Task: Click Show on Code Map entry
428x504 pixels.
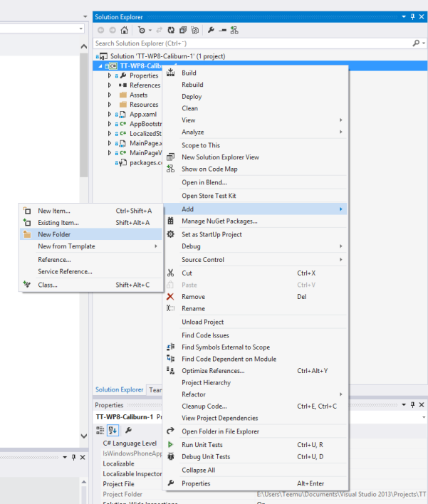Action: [x=256, y=169]
